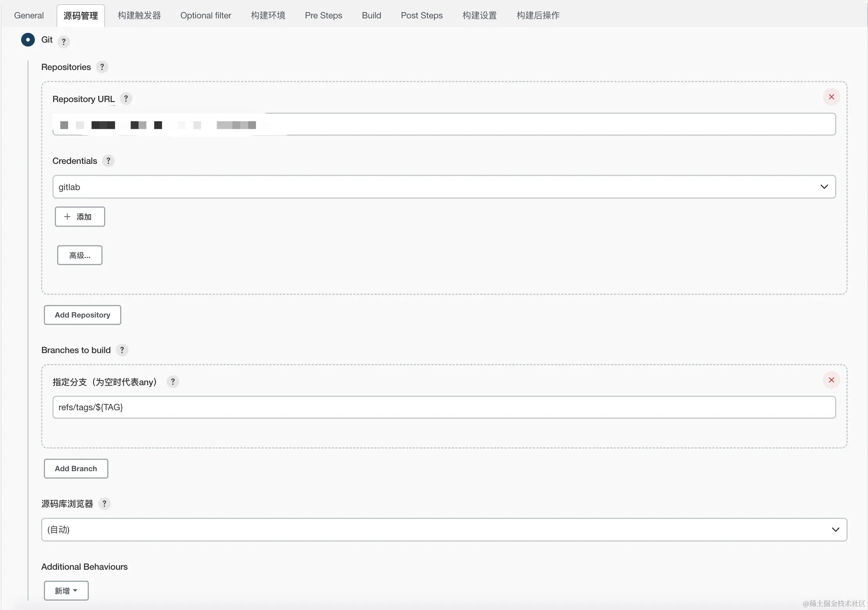The image size is (868, 610).
Task: Click Repository URL help question mark
Action: coord(126,99)
